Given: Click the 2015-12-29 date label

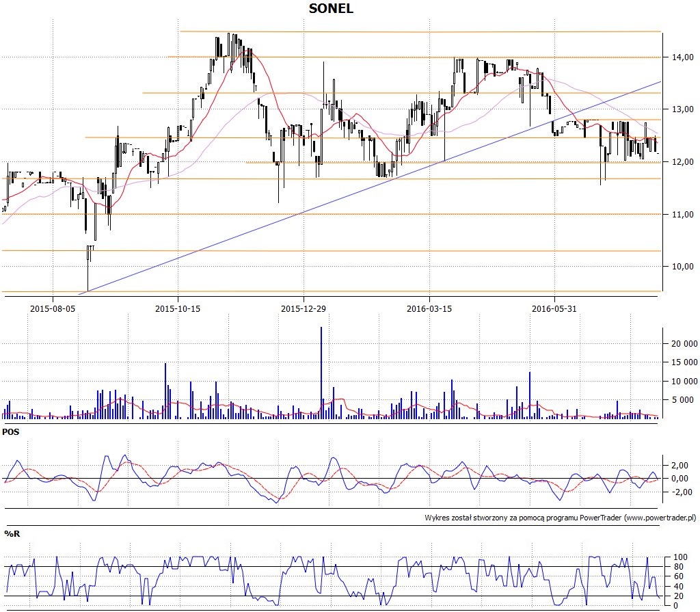Looking at the screenshot, I should 304,308.
